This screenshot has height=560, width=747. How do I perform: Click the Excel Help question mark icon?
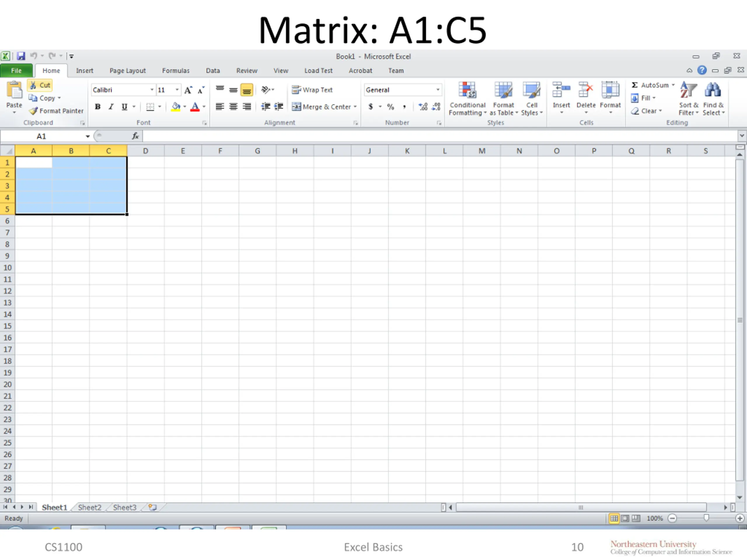702,70
